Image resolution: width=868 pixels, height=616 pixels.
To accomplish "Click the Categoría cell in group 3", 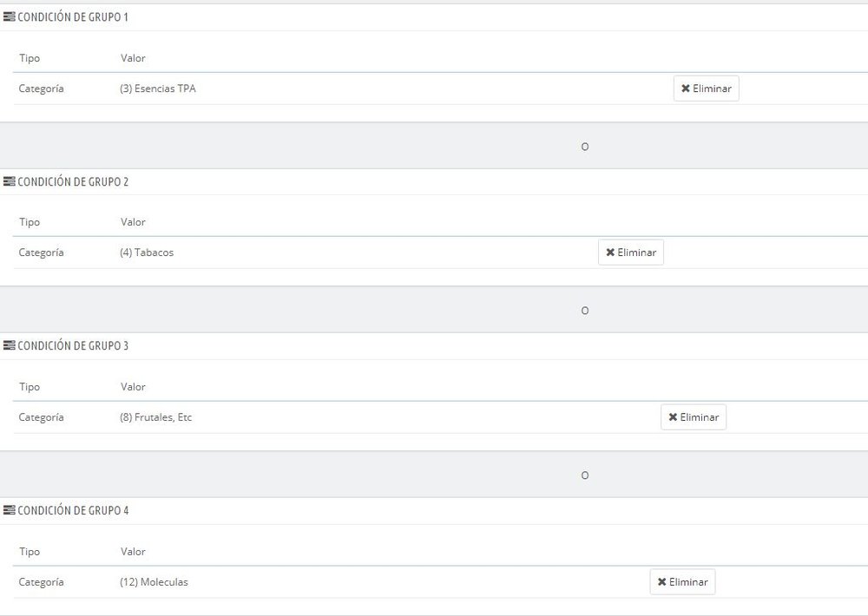I will pyautogui.click(x=41, y=417).
